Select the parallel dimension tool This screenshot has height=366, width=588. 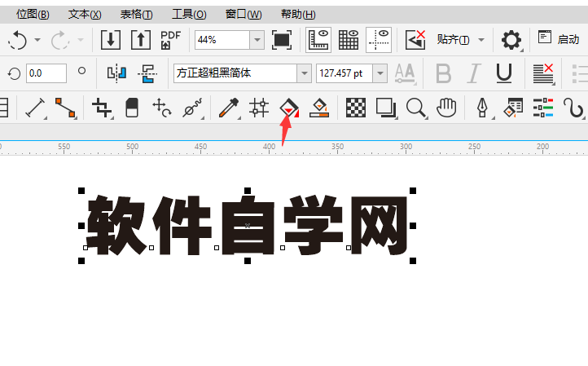point(35,108)
